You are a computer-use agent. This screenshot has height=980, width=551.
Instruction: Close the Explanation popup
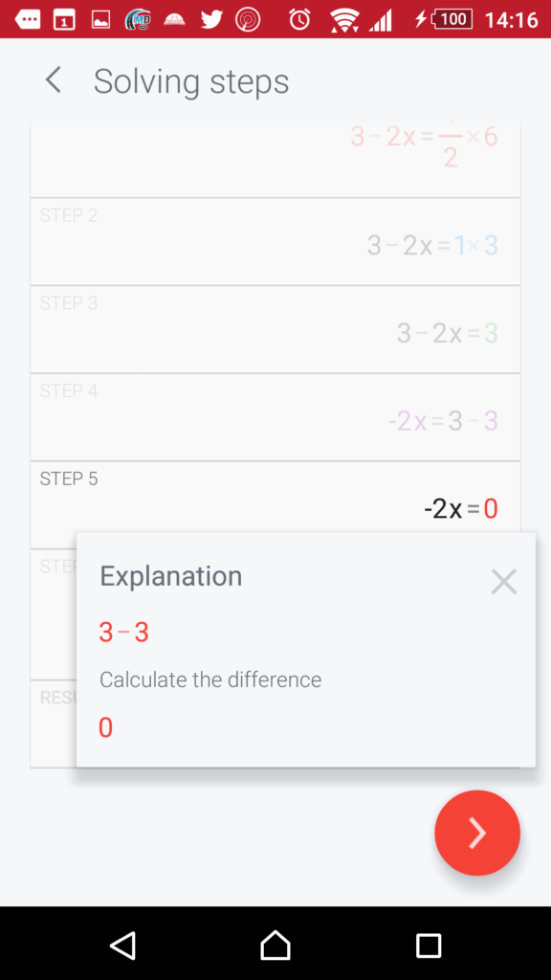point(503,582)
